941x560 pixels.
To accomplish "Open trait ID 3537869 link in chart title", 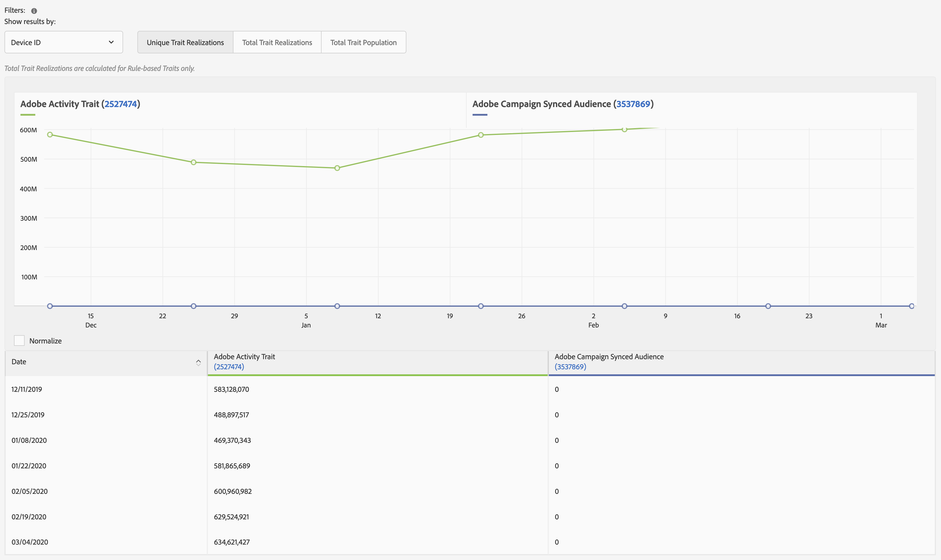I will tap(633, 104).
